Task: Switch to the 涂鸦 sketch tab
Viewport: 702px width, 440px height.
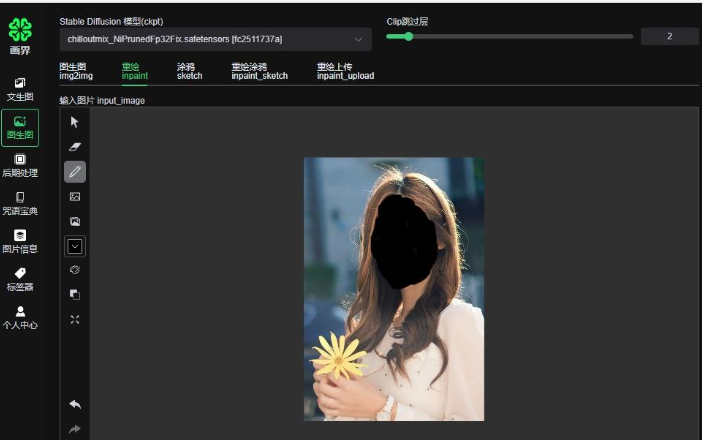Action: tap(189, 71)
